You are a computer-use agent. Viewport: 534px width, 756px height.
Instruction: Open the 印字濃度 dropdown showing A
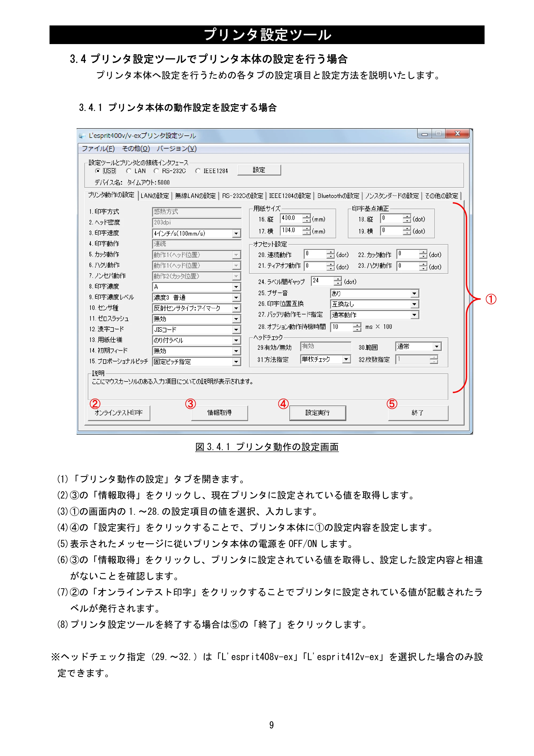pos(197,287)
